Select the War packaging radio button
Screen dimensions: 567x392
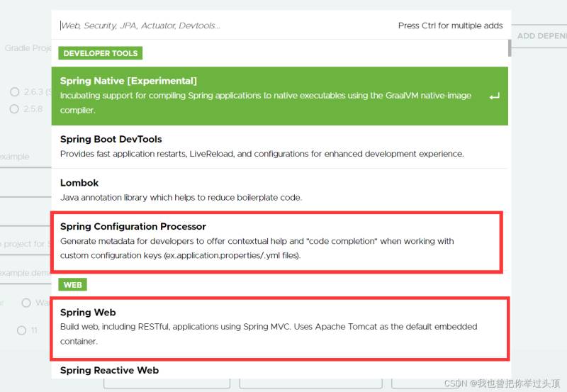pos(26,303)
